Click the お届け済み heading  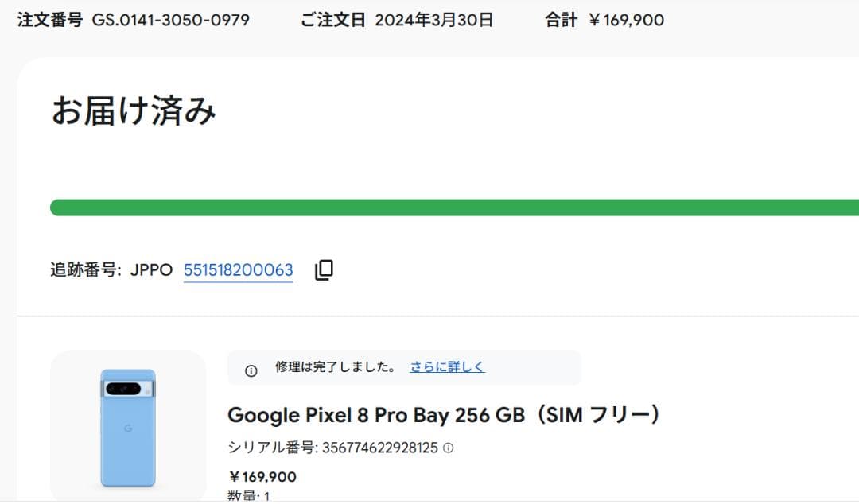pyautogui.click(x=133, y=110)
